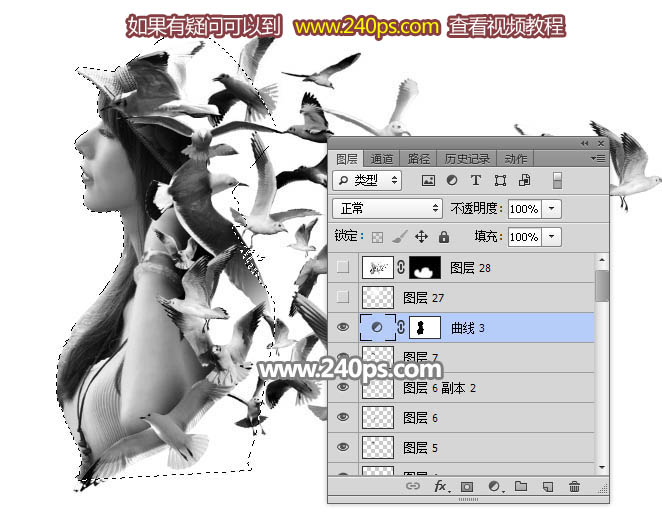Screen dimensions: 662x528
Task: Open the 正常 blend mode dropdown
Action: pyautogui.click(x=387, y=208)
